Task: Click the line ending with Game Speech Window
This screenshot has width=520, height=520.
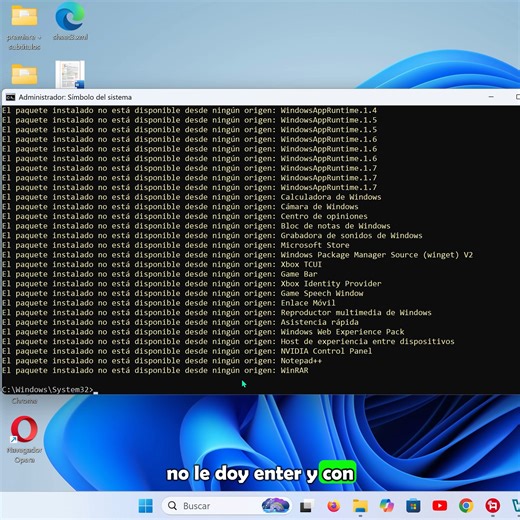Action: (x=183, y=293)
